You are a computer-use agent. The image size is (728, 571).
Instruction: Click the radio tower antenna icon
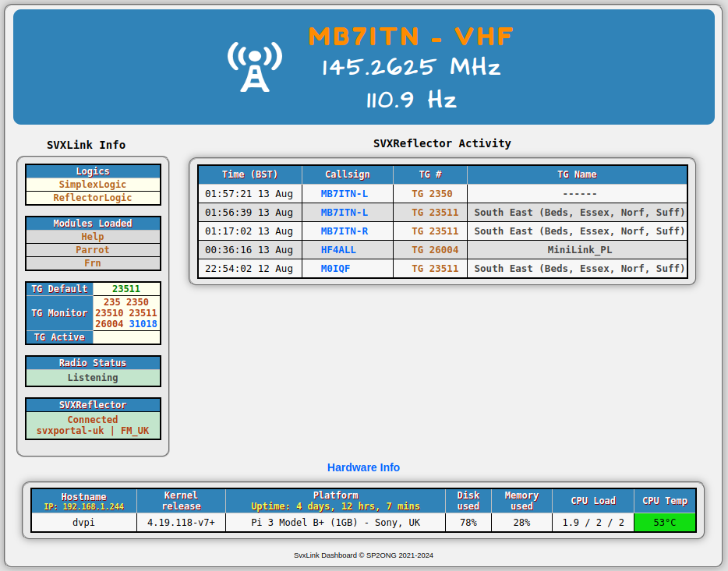click(x=254, y=67)
